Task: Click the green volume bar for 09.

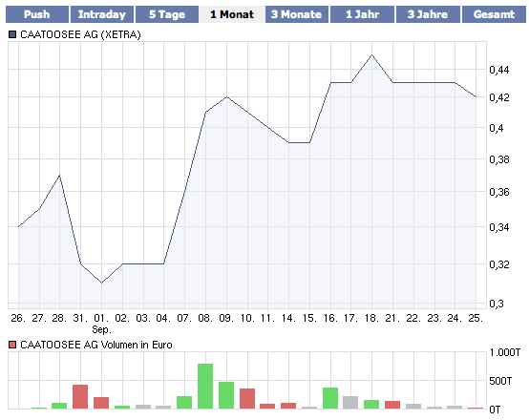Action: (226, 395)
